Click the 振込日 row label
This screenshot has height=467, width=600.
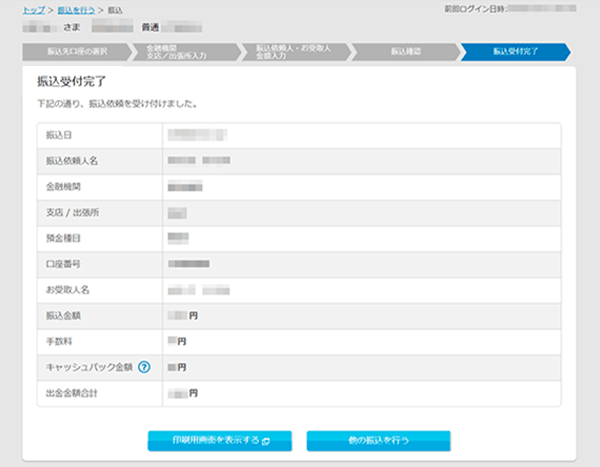[x=58, y=134]
